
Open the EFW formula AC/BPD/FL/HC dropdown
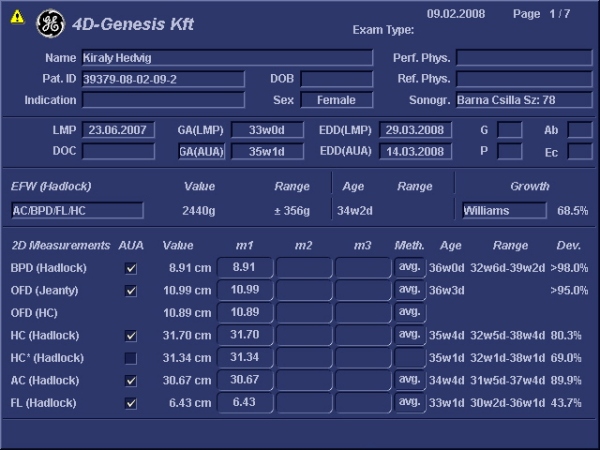(77, 211)
